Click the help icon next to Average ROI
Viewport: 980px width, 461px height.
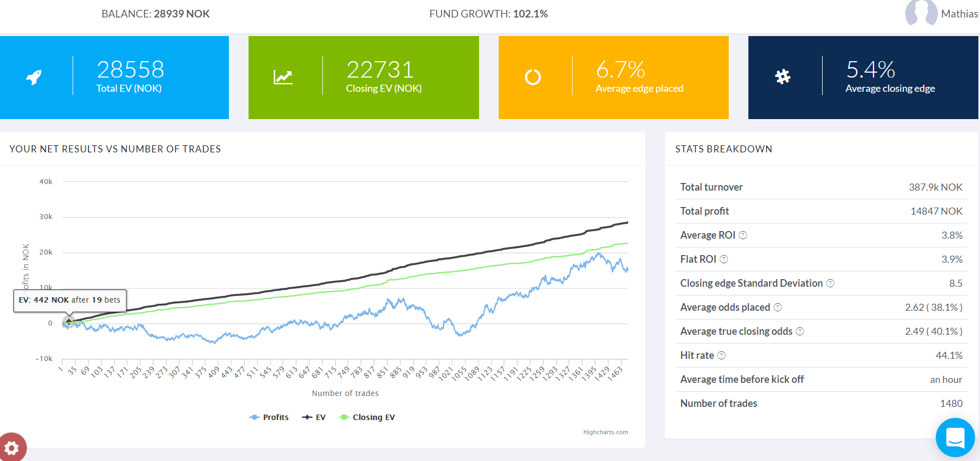pyautogui.click(x=743, y=235)
